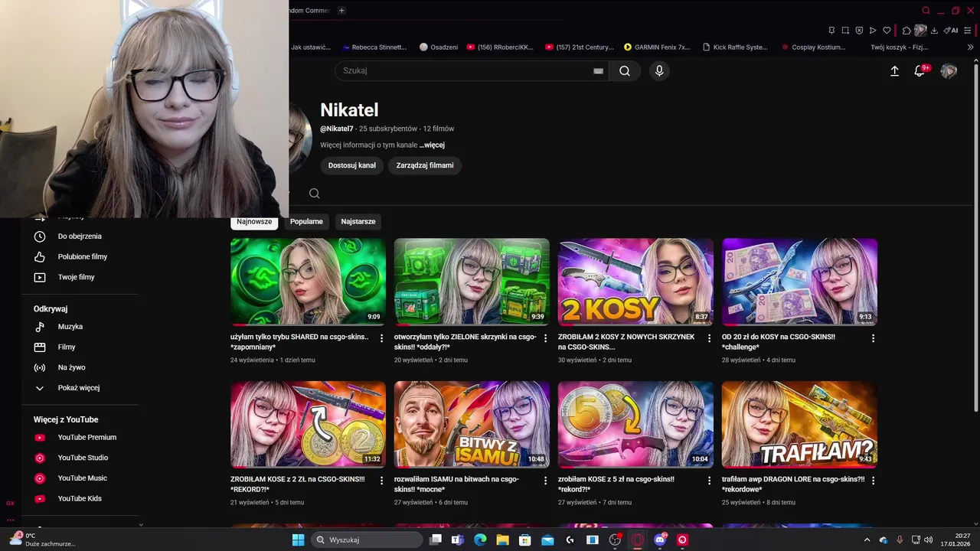Open video title używałam tylko trybu SHARED

(299, 341)
